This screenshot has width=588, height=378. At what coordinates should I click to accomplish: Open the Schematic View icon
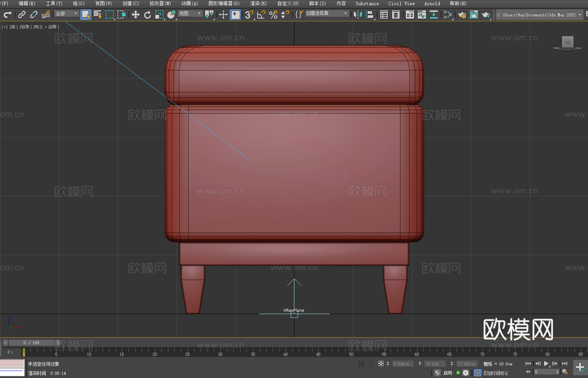434,14
